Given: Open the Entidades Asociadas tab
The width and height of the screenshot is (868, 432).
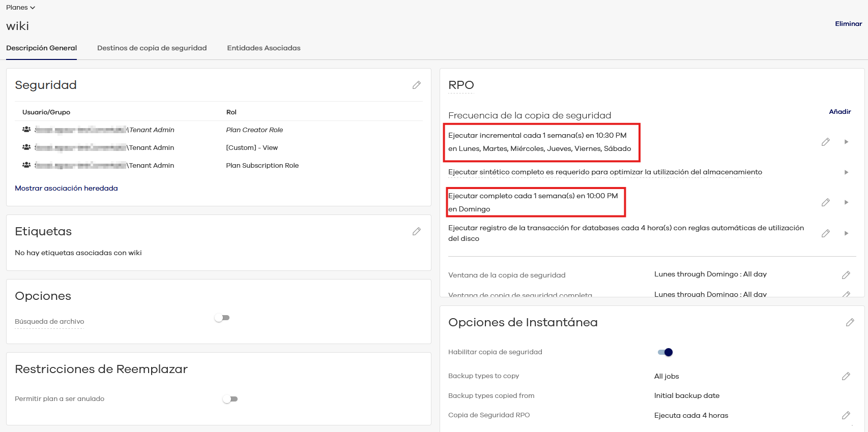Looking at the screenshot, I should [264, 48].
